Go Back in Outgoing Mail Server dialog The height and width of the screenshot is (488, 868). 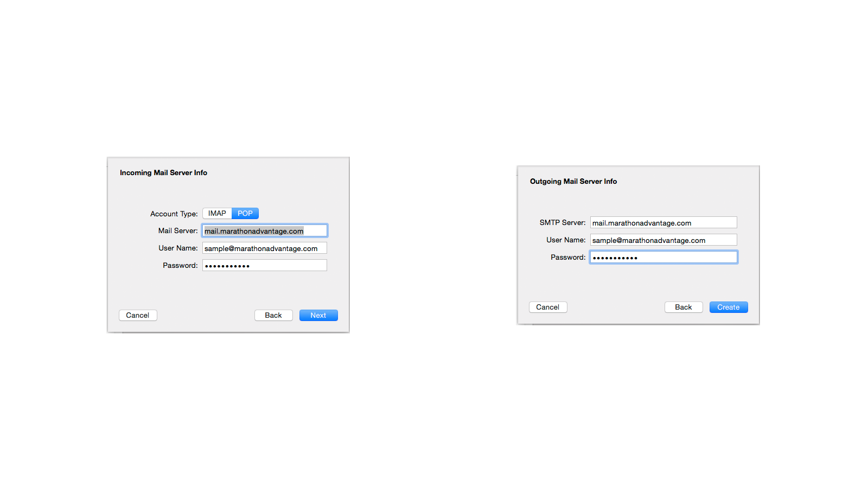click(x=684, y=307)
